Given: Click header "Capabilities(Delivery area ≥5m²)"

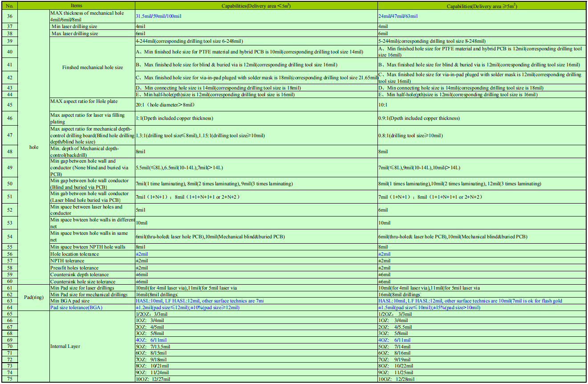Looking at the screenshot, I should tap(482, 6).
